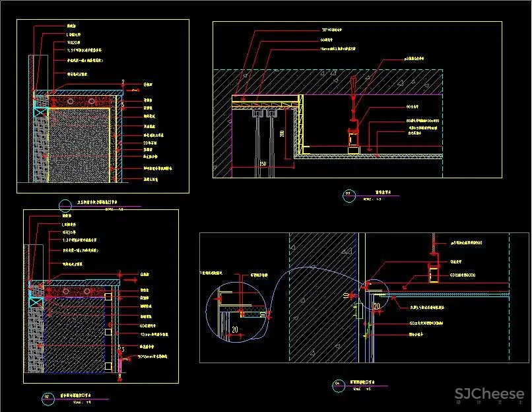This screenshot has width=532, height=412.
Task: Click the detail 04 number bubble
Action: pyautogui.click(x=338, y=384)
